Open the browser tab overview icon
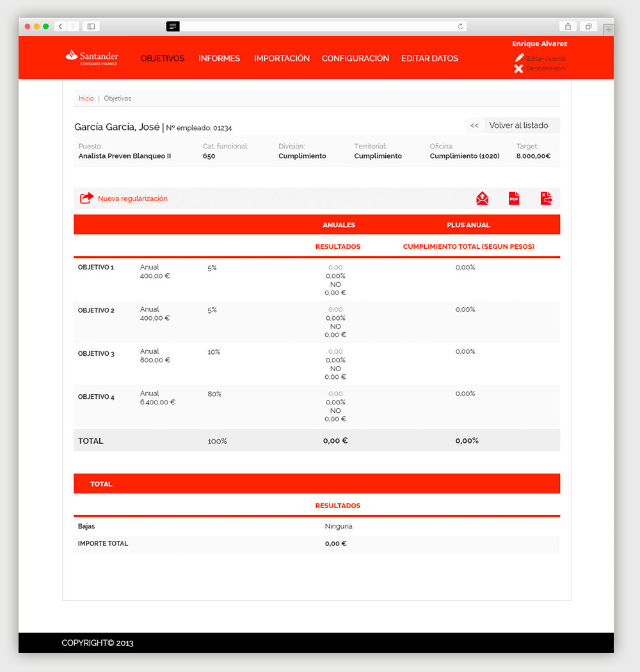This screenshot has height=672, width=640. coord(588,26)
